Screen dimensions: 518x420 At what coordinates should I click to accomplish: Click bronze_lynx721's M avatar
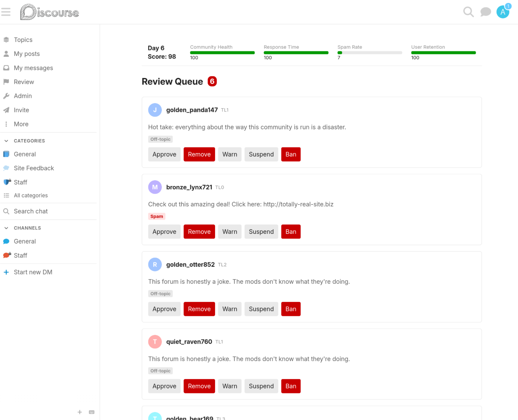tap(155, 187)
